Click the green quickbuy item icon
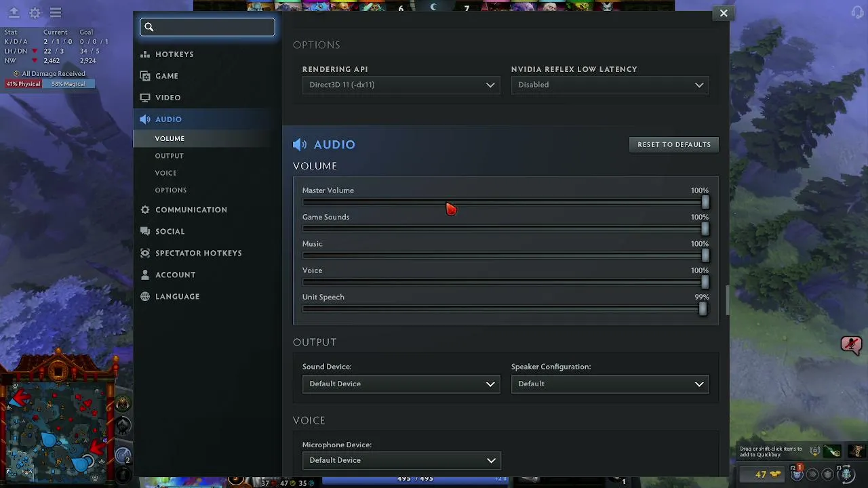 point(832,451)
